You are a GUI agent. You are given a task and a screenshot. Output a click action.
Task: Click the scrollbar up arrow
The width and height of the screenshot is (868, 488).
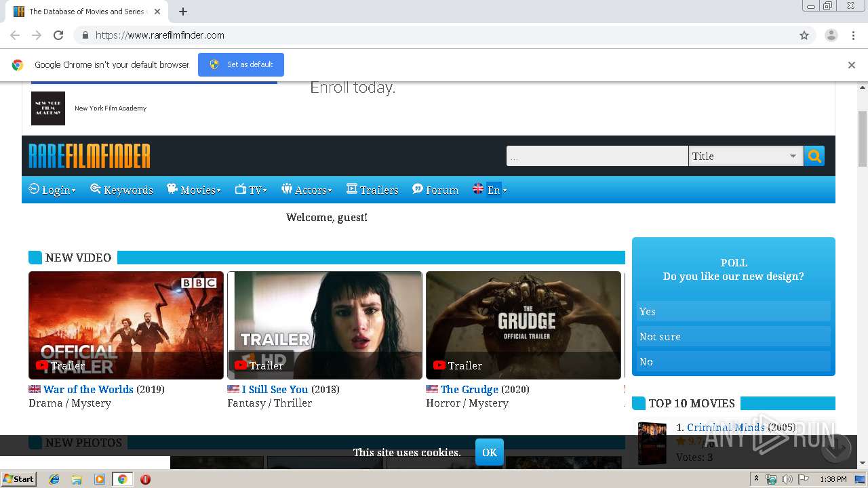pyautogui.click(x=863, y=87)
